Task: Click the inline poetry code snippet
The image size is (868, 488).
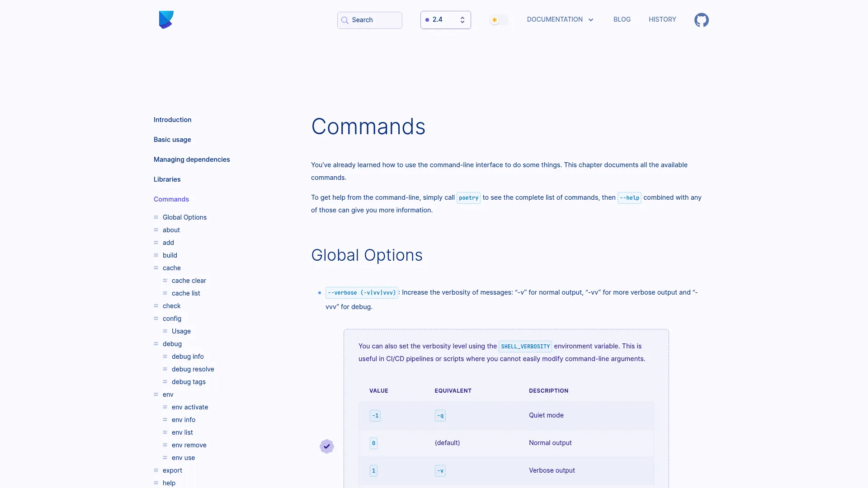Action: pyautogui.click(x=468, y=198)
